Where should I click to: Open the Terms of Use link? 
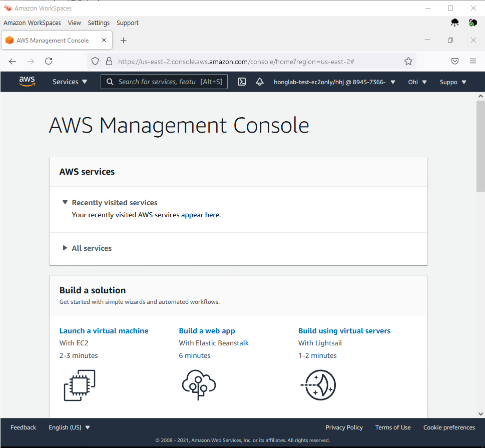click(393, 427)
